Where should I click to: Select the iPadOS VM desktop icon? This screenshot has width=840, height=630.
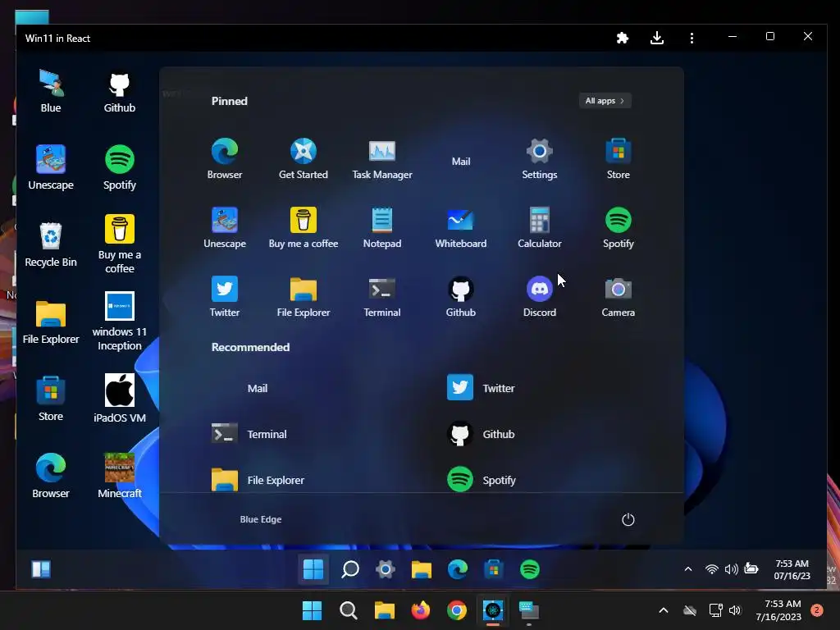120,399
